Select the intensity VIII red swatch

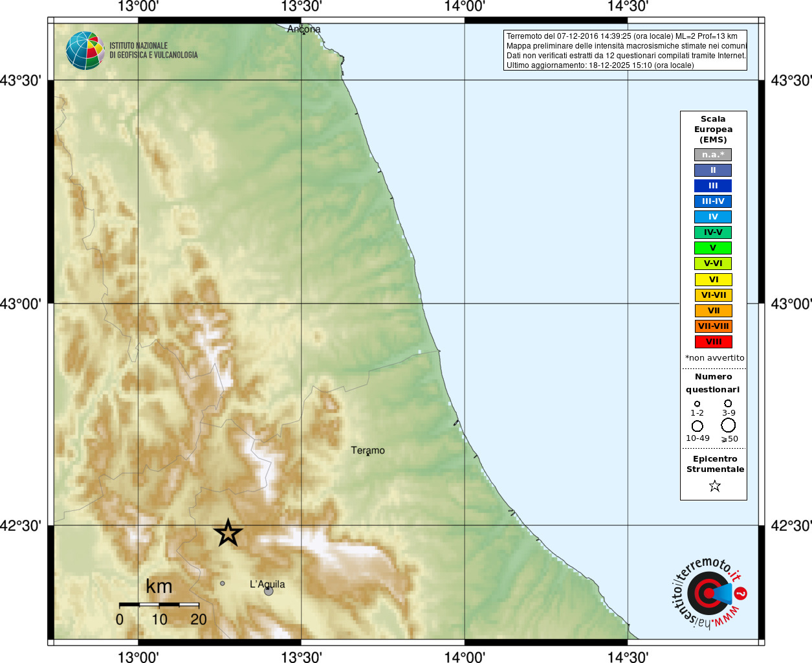(x=714, y=342)
